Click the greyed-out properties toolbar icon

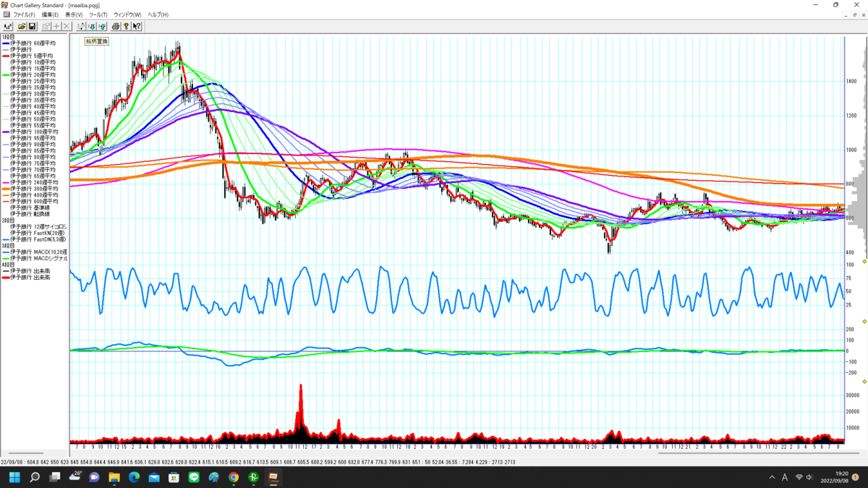[46, 27]
